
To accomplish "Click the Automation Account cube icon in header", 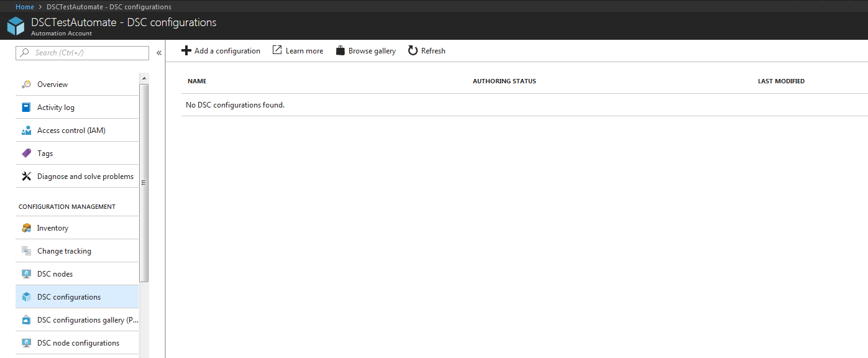I will click(x=15, y=25).
